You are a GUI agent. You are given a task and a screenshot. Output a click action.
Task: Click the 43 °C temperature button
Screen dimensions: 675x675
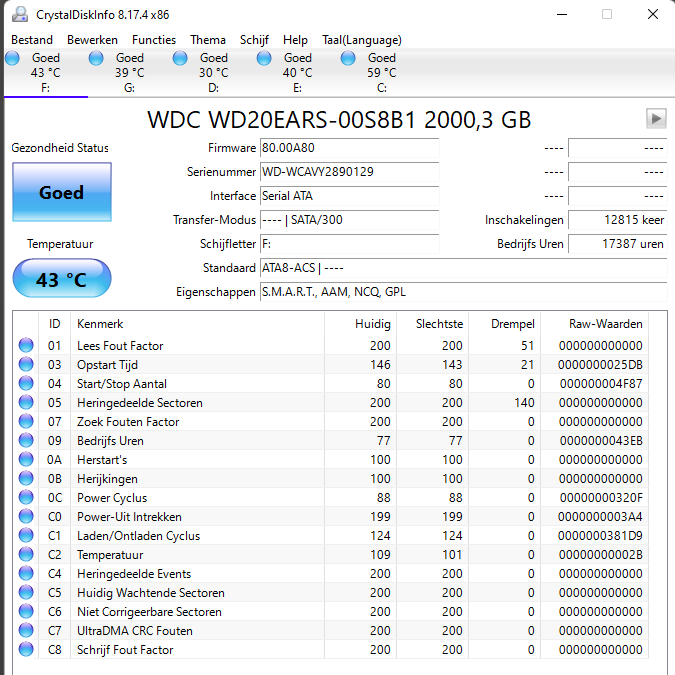point(62,279)
